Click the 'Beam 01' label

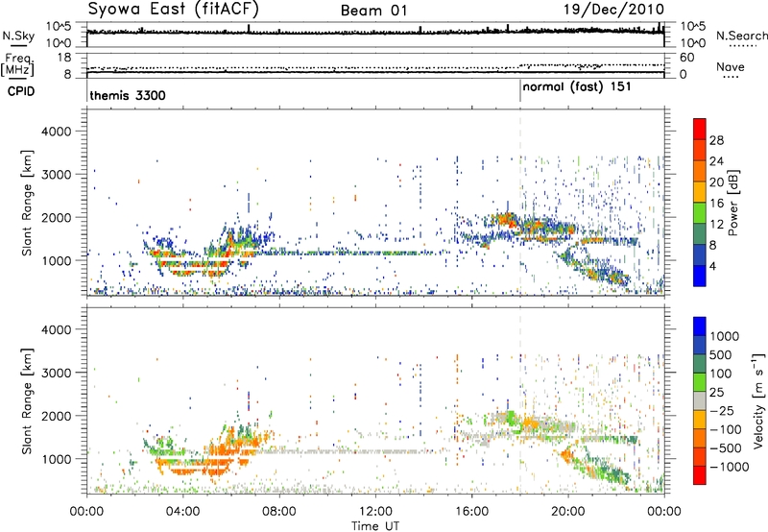click(x=374, y=11)
